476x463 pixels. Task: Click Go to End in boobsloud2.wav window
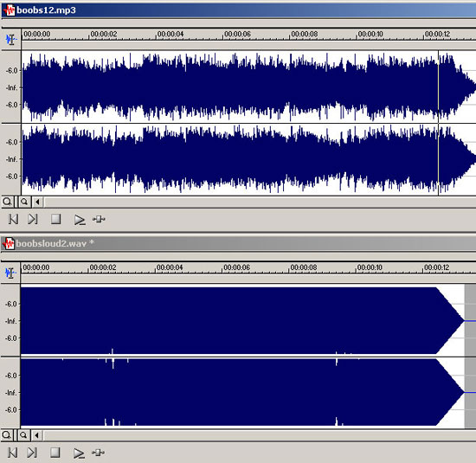click(x=32, y=453)
